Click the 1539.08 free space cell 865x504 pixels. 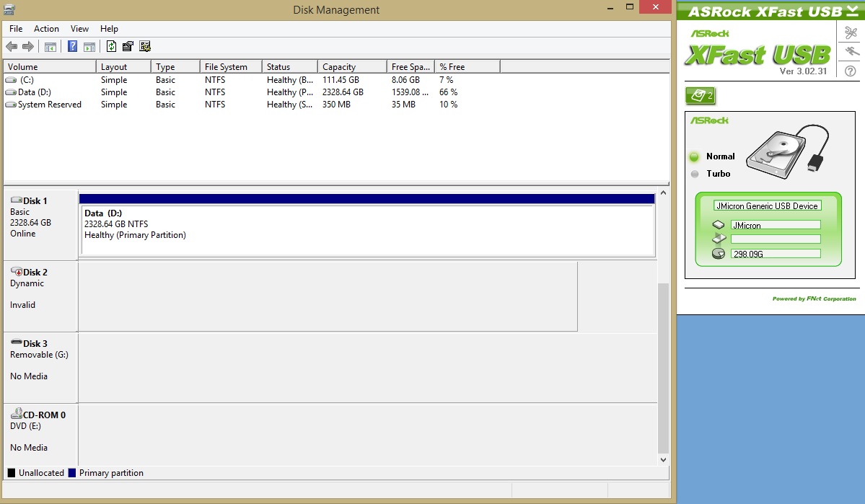[410, 92]
